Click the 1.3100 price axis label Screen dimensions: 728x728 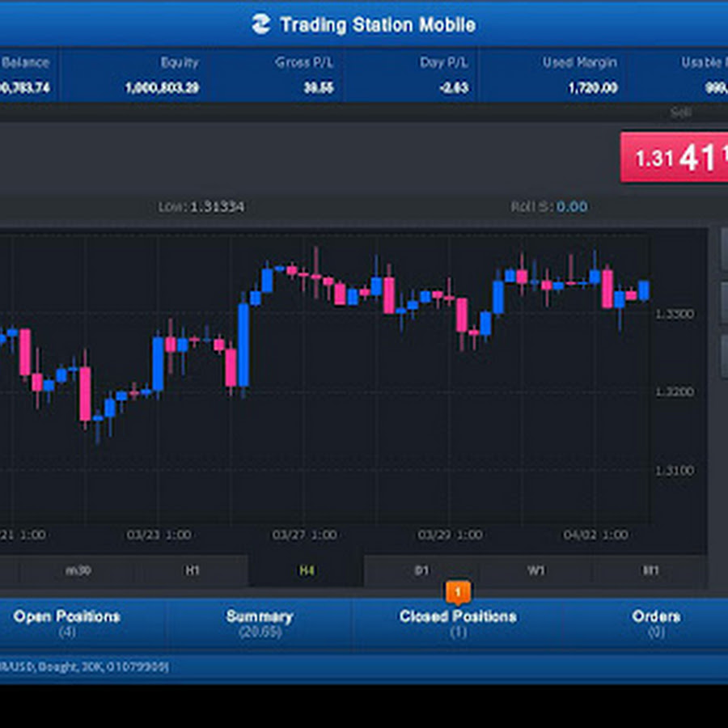(675, 470)
